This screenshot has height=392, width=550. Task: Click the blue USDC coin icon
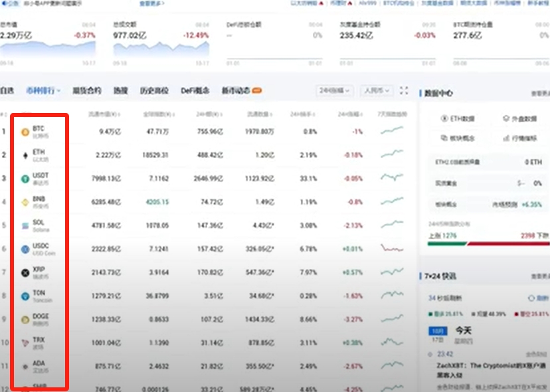click(25, 249)
